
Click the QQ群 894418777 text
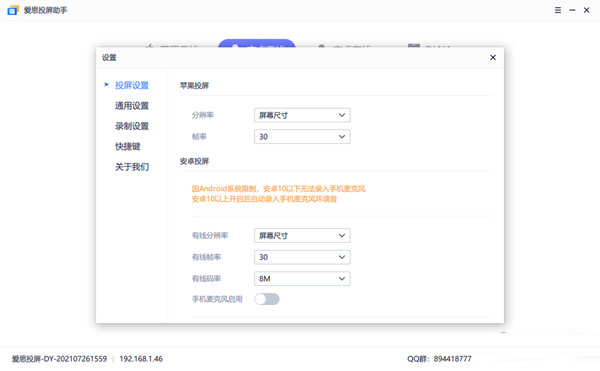439,359
